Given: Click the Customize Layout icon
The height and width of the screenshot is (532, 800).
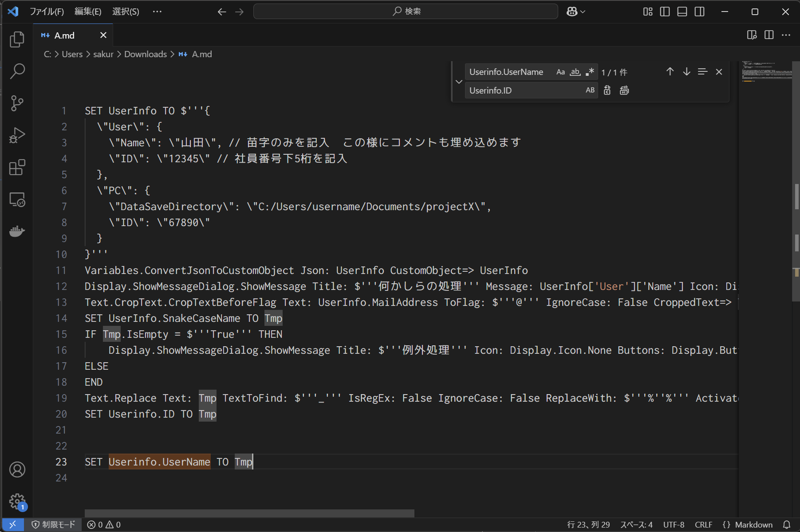Looking at the screenshot, I should tap(648, 12).
